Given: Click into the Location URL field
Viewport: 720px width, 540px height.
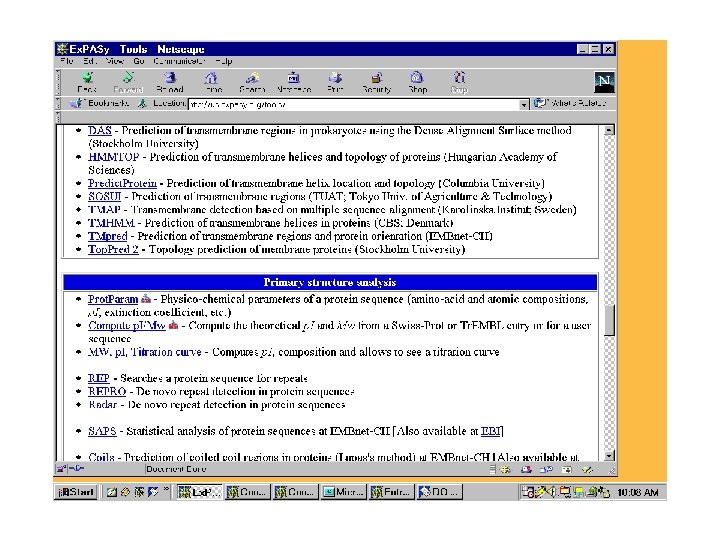Looking at the screenshot, I should (x=354, y=105).
